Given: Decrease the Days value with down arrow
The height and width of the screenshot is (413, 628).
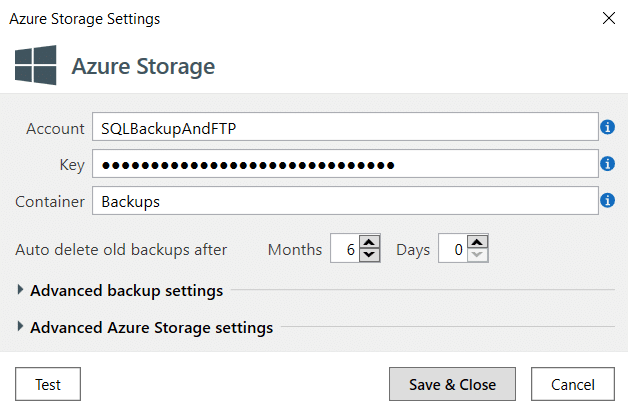Looking at the screenshot, I should [x=477, y=255].
